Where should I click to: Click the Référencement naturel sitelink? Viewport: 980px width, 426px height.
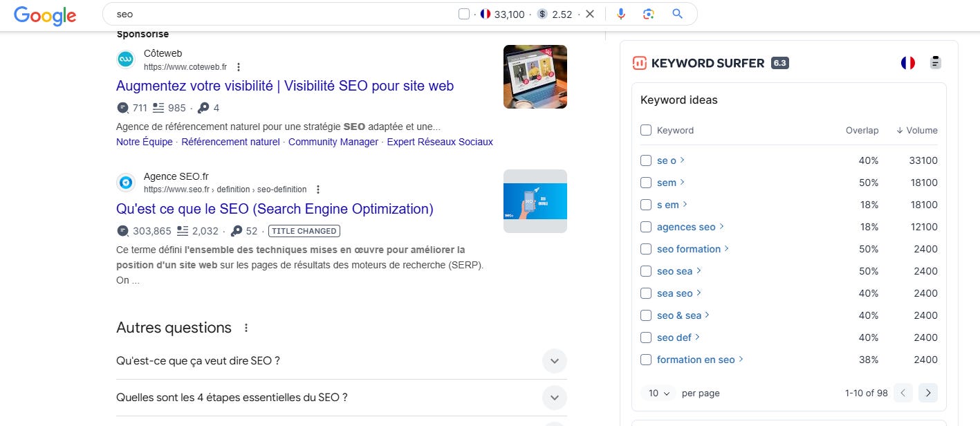(230, 142)
